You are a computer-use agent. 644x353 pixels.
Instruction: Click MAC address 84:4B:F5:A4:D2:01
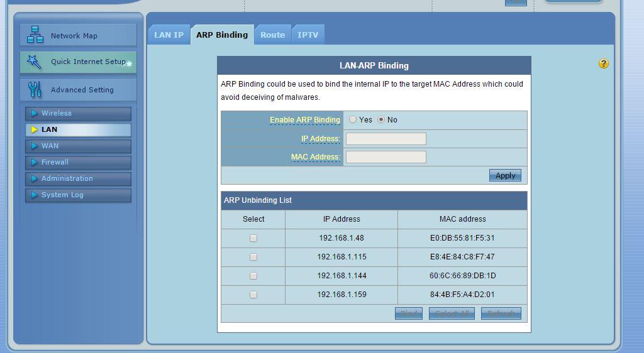(462, 295)
